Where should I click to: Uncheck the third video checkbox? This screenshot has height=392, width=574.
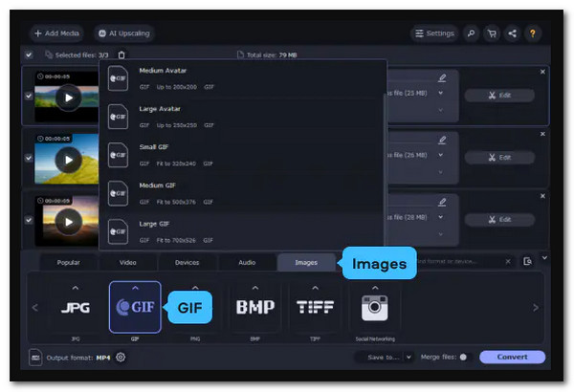pyautogui.click(x=29, y=220)
